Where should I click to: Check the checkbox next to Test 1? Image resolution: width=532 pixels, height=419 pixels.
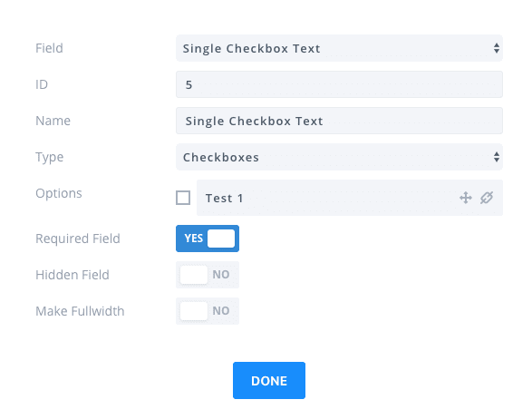183,198
